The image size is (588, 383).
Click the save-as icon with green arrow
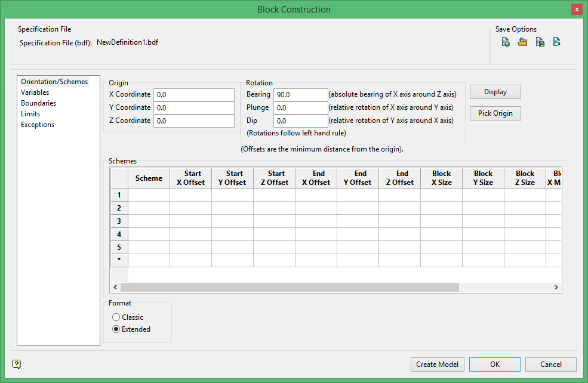click(556, 42)
